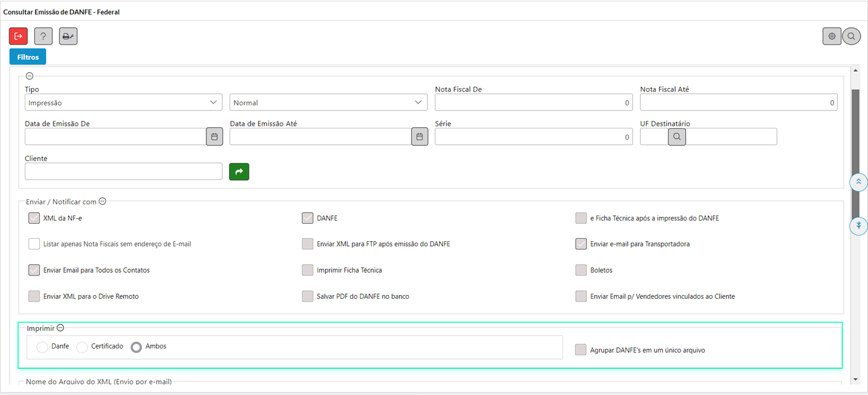Collapse the Imprimir section
This screenshot has height=395, width=868.
tap(60, 328)
